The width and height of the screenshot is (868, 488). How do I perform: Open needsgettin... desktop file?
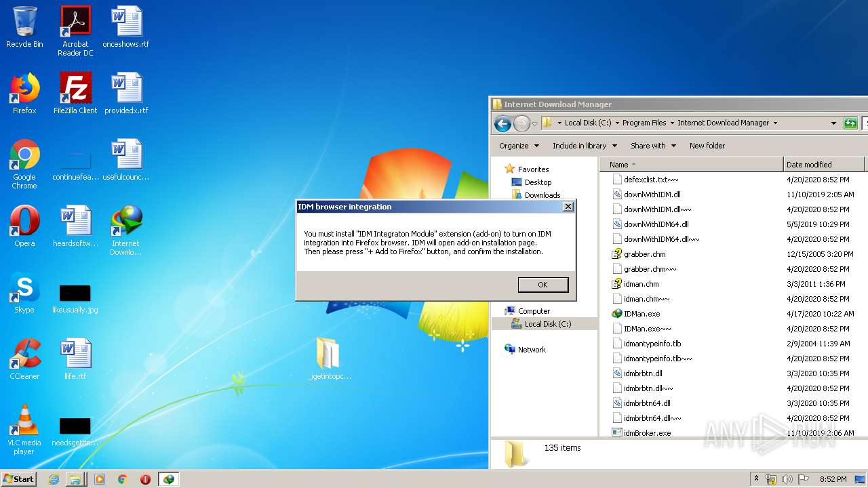click(75, 432)
